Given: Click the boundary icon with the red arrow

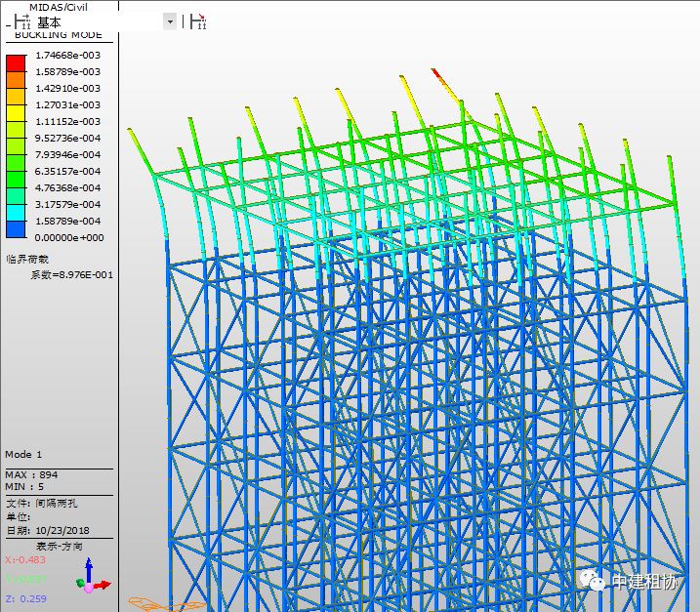Looking at the screenshot, I should 198,21.
